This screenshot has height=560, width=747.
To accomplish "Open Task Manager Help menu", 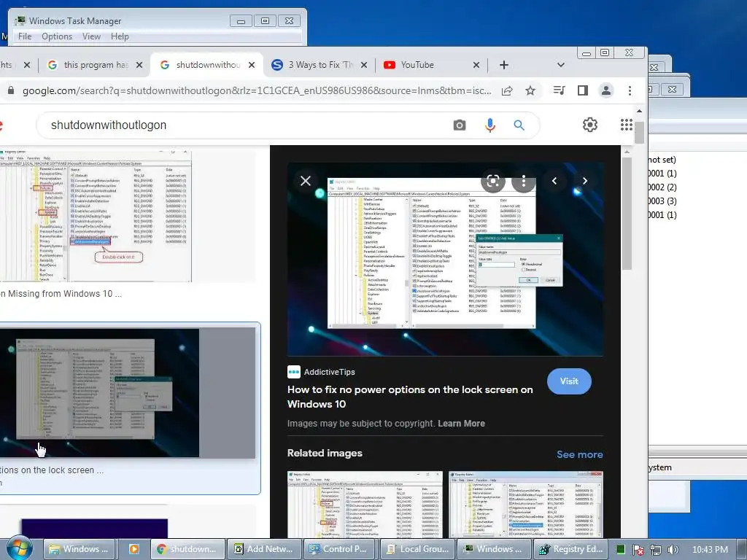I will 120,36.
